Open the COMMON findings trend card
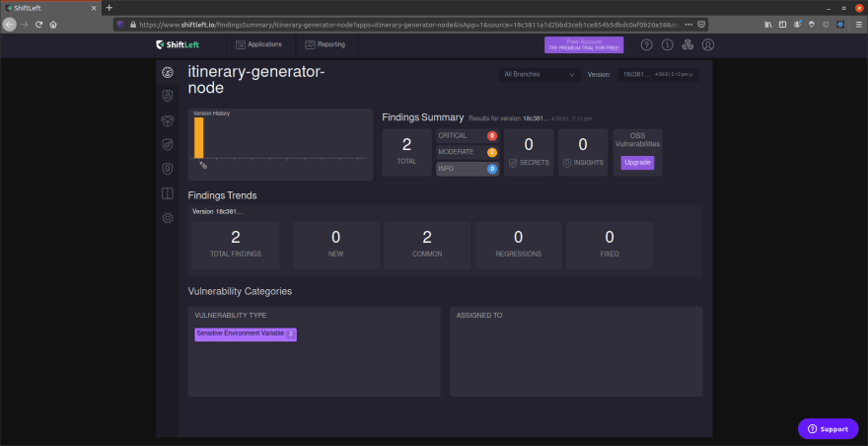This screenshot has width=868, height=446. click(x=427, y=246)
